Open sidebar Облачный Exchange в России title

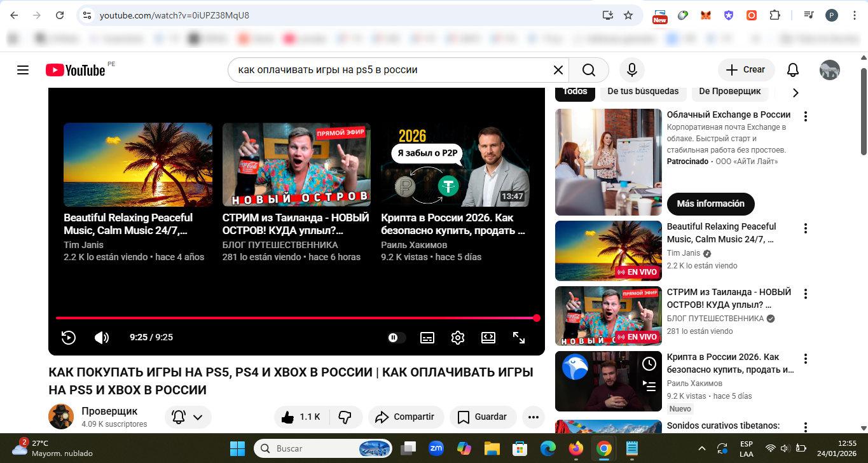[729, 114]
